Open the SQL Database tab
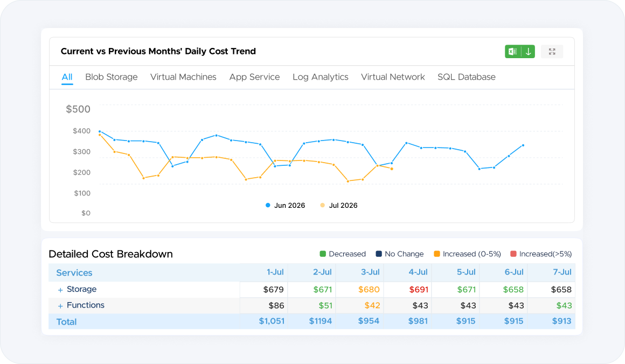Image resolution: width=625 pixels, height=364 pixels. 467,77
